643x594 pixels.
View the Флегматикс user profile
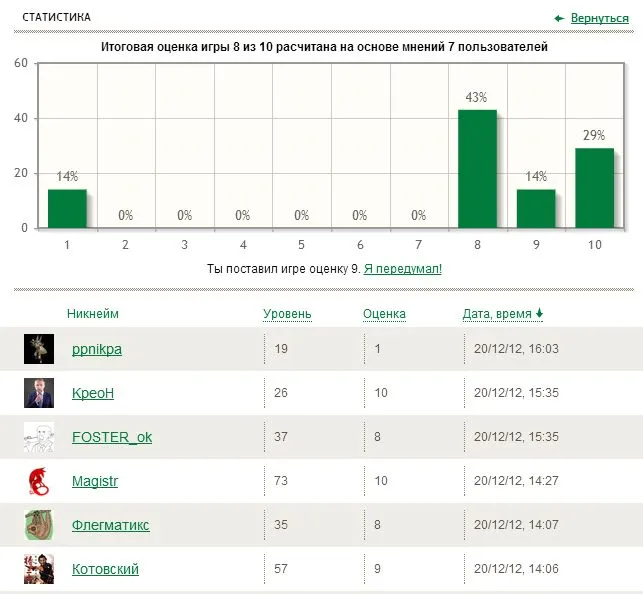click(x=111, y=525)
